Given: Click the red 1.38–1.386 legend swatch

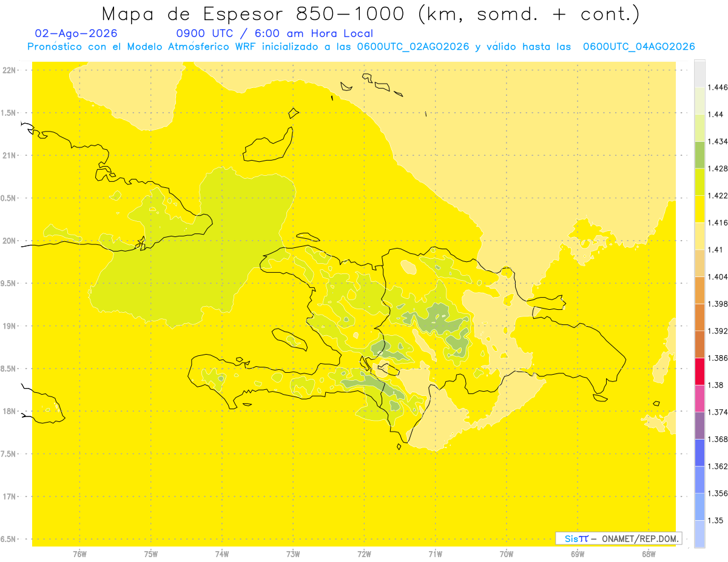Looking at the screenshot, I should (x=699, y=371).
